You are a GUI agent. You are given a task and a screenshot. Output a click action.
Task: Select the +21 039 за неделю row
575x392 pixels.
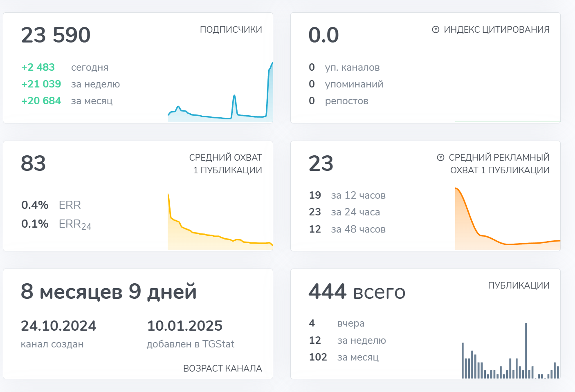pyautogui.click(x=70, y=84)
